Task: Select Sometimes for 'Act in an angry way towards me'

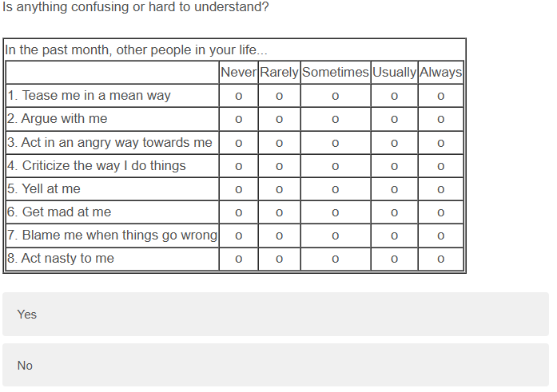Action: (x=335, y=143)
